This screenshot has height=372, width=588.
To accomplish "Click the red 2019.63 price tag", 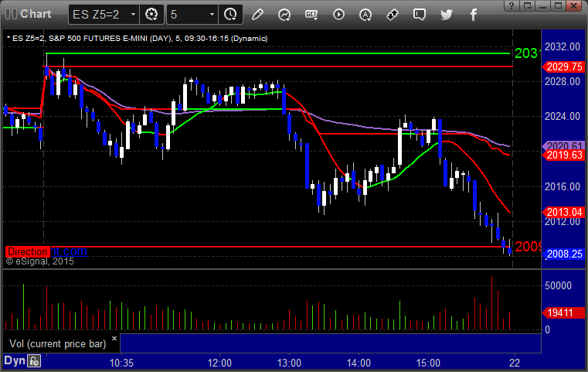I will click(x=563, y=155).
